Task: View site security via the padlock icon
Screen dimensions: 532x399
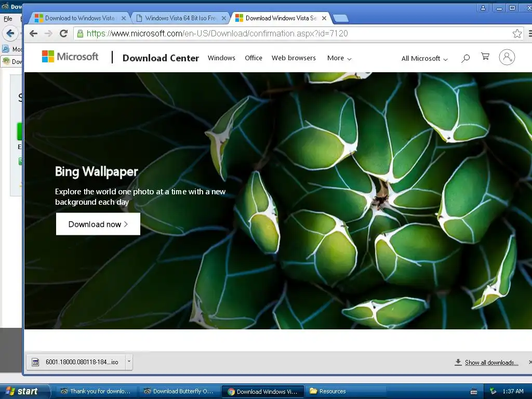Action: coord(80,34)
